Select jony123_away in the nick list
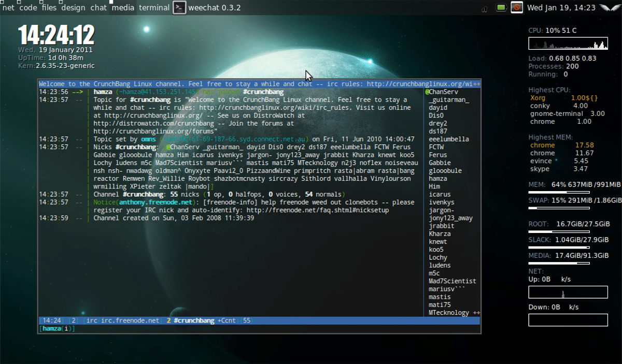The height and width of the screenshot is (364, 622). coord(451,218)
